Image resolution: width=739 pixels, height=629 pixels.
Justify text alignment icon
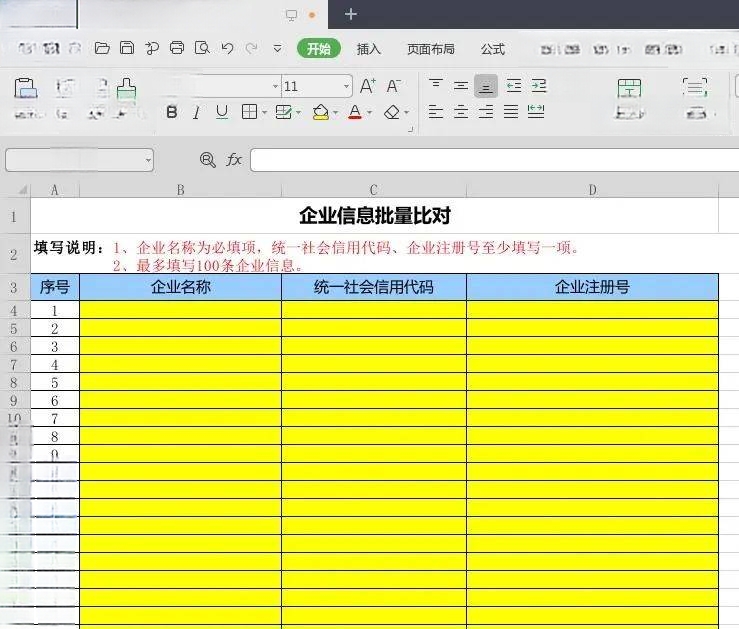pyautogui.click(x=511, y=112)
